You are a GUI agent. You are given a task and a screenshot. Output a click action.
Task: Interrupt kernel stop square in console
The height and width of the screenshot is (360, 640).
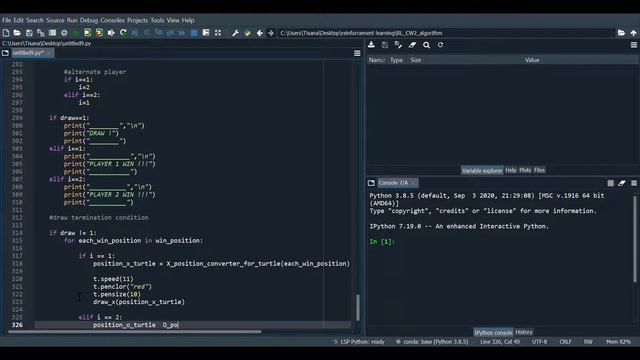[x=610, y=183]
